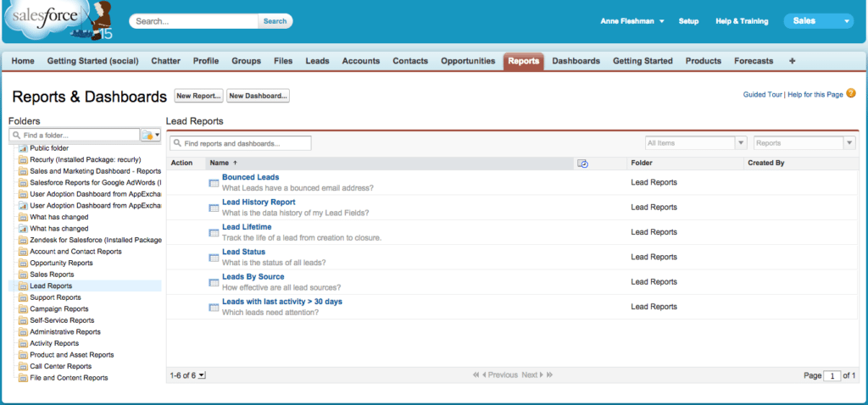Open the Getting Started (social) tab
This screenshot has height=405, width=868.
92,61
